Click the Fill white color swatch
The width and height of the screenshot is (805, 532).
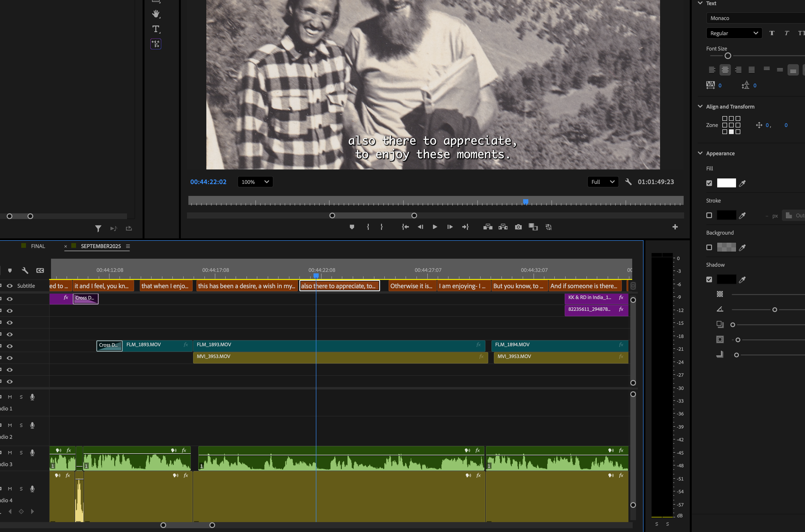tap(726, 183)
